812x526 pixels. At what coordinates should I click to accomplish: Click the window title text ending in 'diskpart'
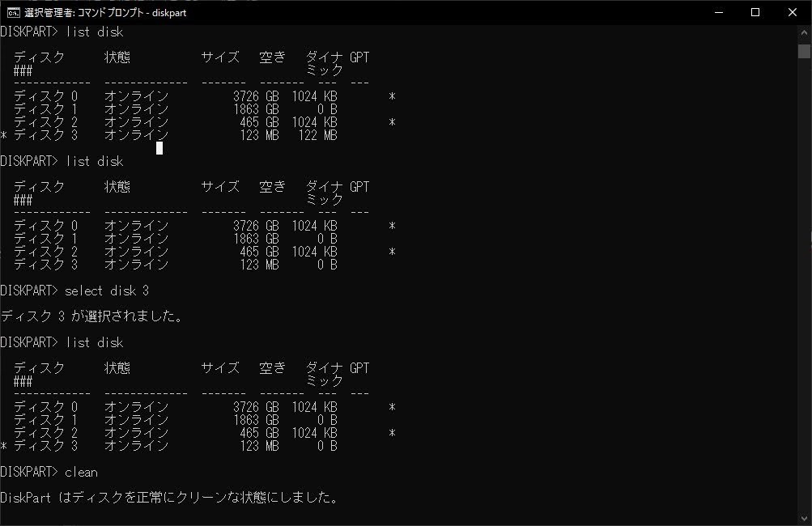pos(105,12)
